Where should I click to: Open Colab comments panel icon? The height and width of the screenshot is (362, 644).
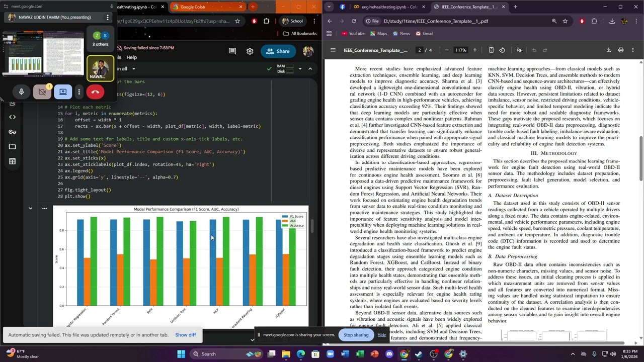232,51
